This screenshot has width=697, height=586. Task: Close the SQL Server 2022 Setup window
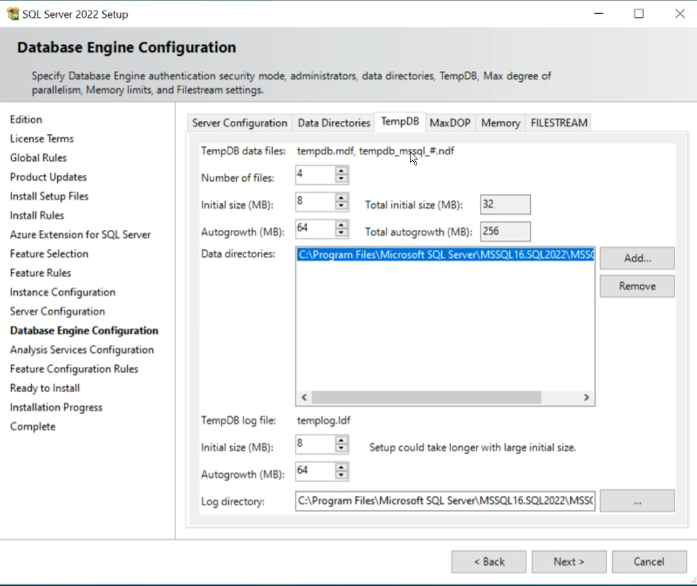pyautogui.click(x=680, y=14)
